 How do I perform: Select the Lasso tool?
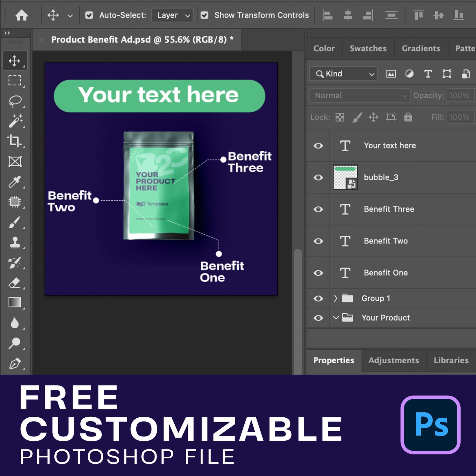tap(15, 101)
